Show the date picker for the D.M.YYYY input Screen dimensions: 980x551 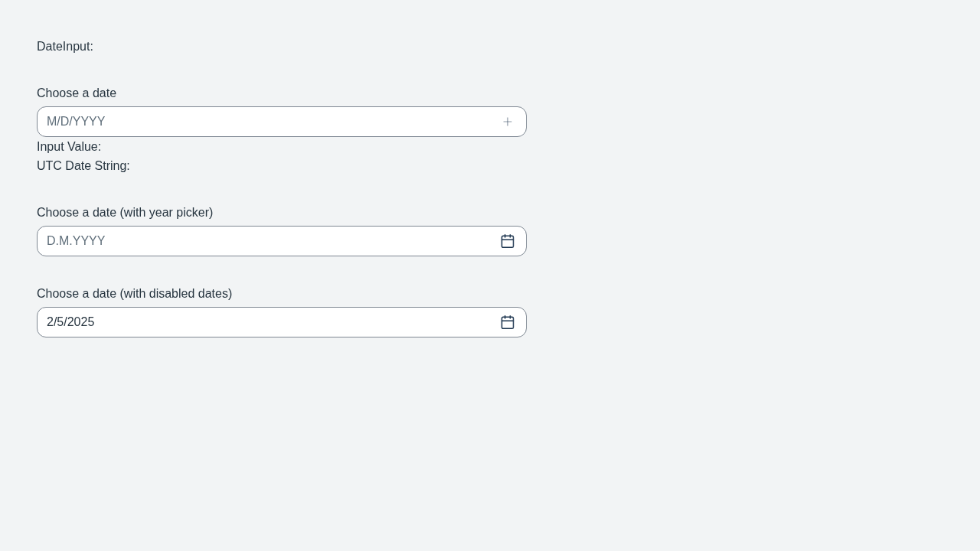(508, 241)
